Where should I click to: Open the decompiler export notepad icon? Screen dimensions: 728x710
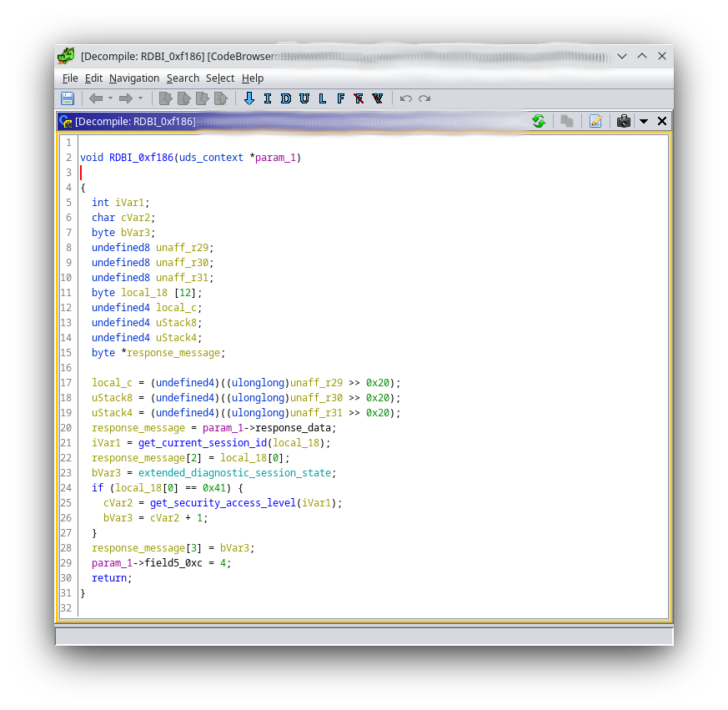coord(595,121)
